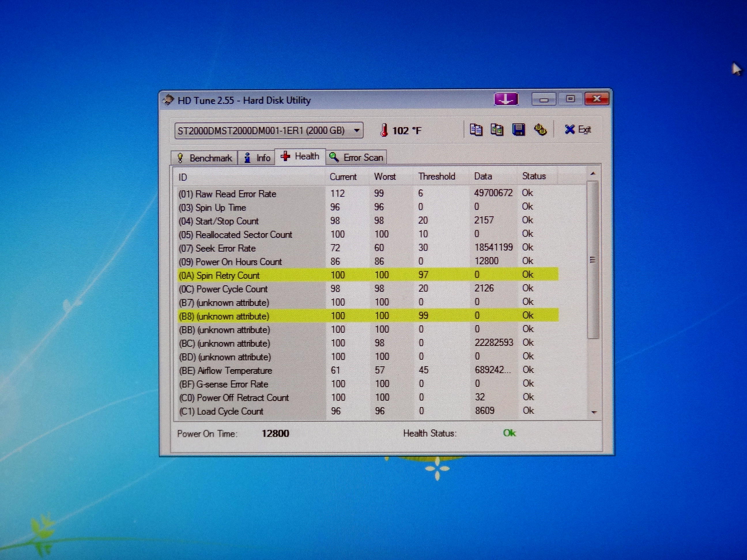
Task: Click the data value 2157
Action: coord(484,220)
